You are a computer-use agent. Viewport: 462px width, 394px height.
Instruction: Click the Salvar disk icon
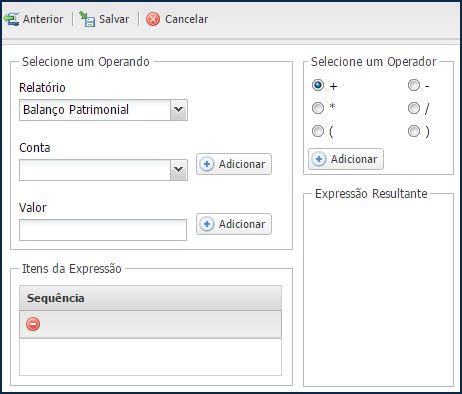tap(87, 19)
